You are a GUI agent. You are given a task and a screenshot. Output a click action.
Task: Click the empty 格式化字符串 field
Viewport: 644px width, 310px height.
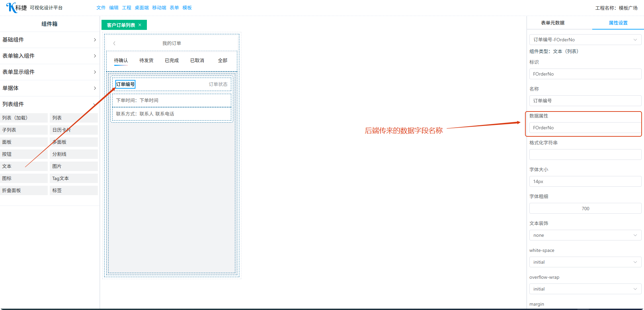pyautogui.click(x=585, y=154)
